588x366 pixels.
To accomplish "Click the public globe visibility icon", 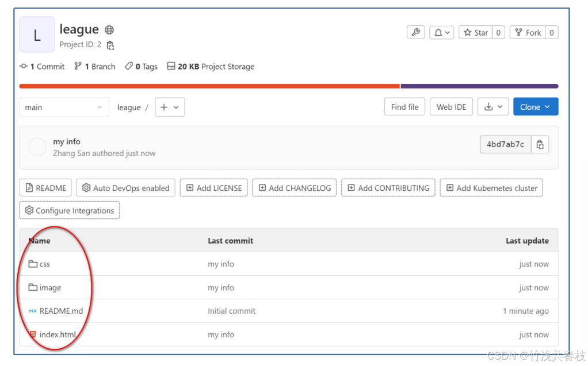I will (109, 30).
